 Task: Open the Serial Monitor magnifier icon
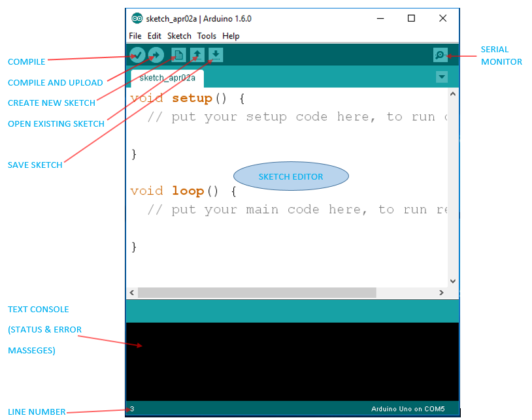(440, 55)
